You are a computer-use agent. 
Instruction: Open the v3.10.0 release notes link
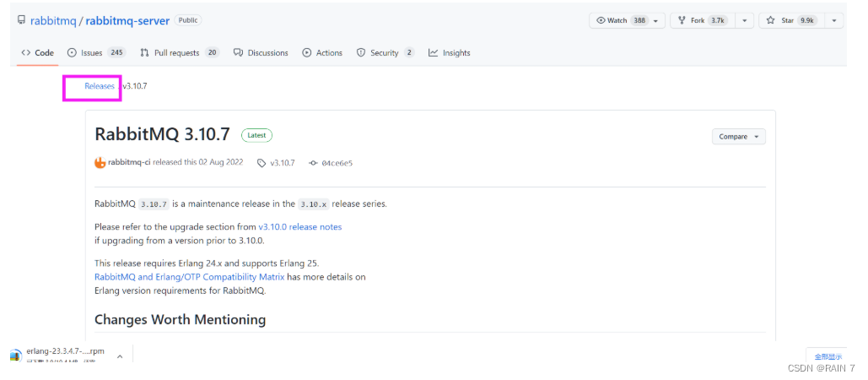tap(299, 226)
